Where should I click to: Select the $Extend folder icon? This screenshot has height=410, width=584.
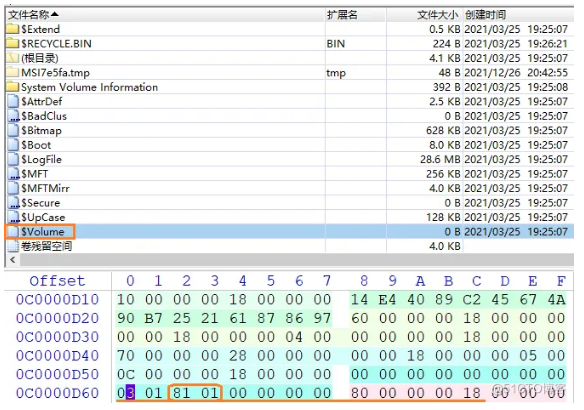[13, 29]
